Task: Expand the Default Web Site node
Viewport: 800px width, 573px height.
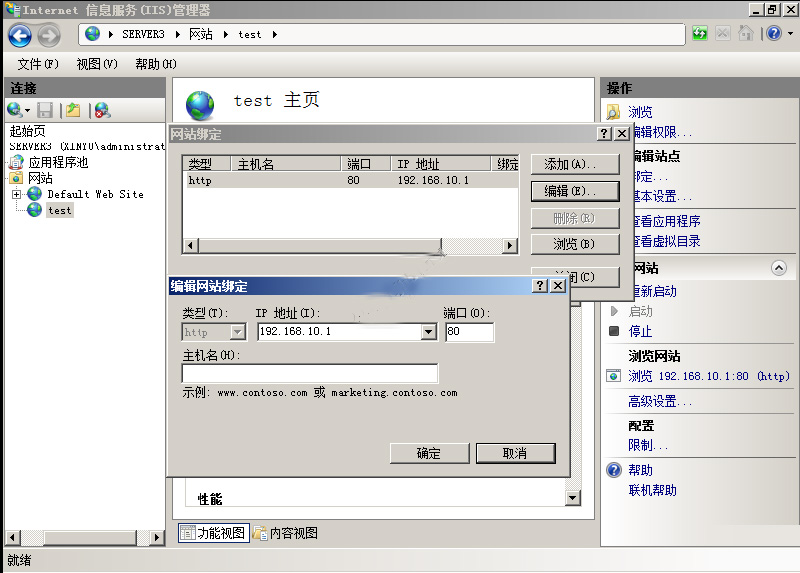Action: [x=17, y=194]
